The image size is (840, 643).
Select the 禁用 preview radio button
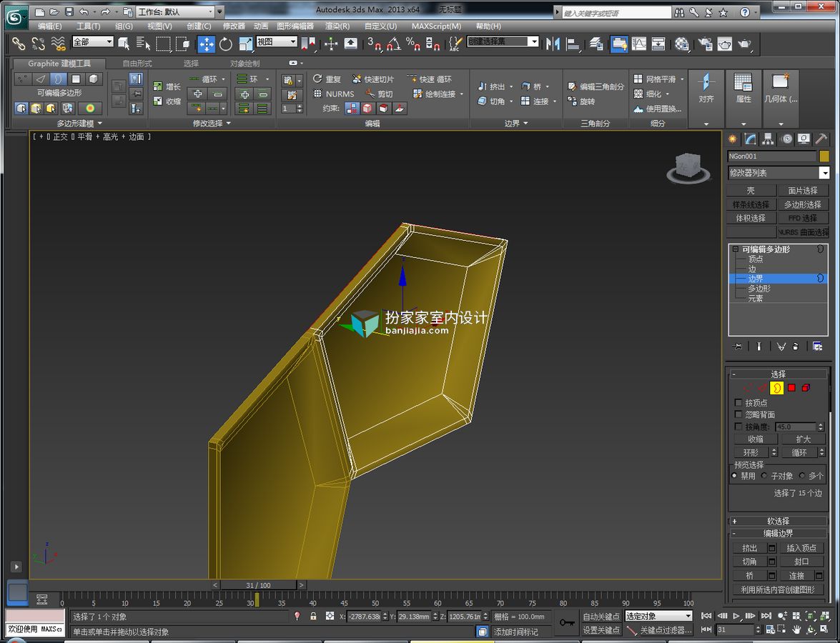734,475
